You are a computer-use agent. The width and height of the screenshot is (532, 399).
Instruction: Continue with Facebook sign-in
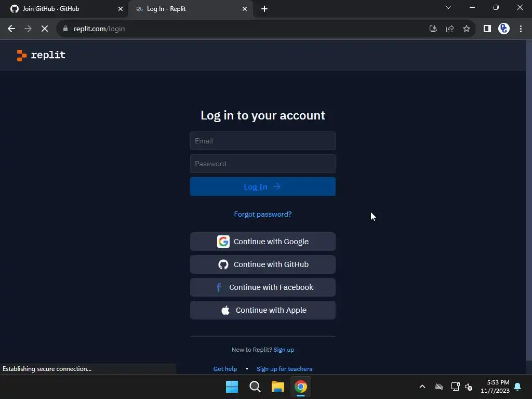click(262, 287)
